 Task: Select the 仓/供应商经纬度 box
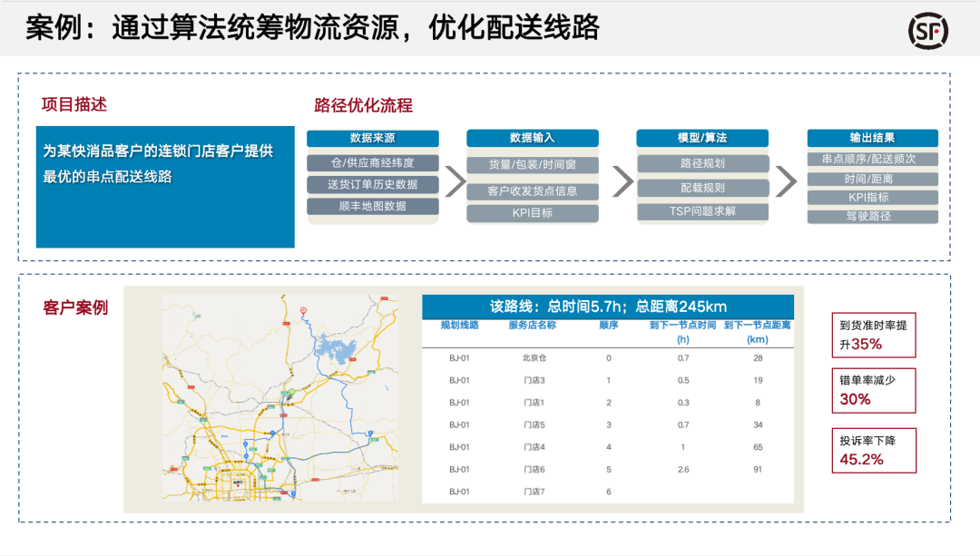click(x=373, y=163)
